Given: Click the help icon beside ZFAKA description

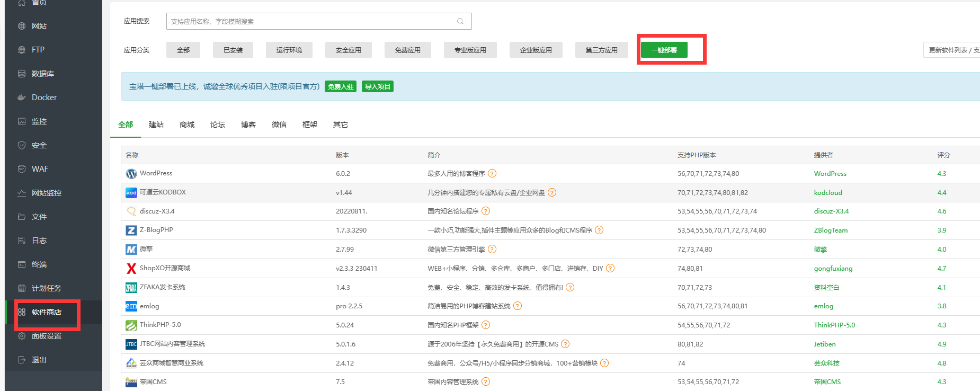Looking at the screenshot, I should click(x=570, y=287).
